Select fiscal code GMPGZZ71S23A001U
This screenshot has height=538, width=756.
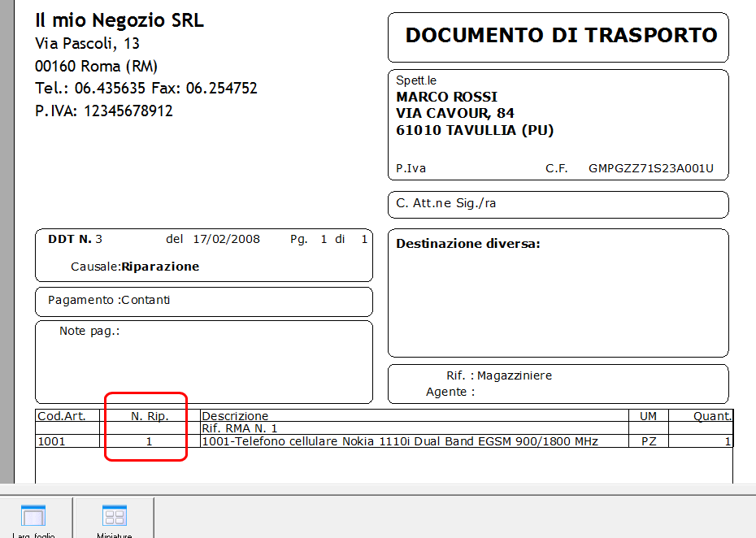click(x=651, y=168)
